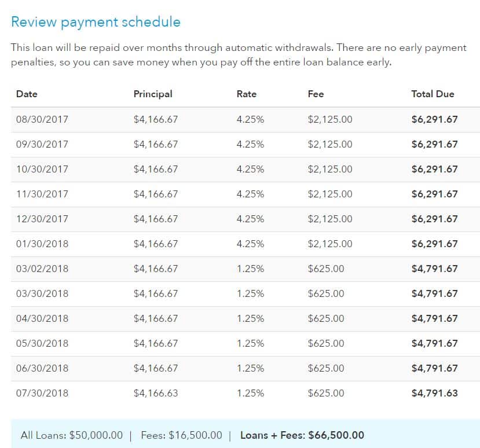Click the date 08/30/2017

[42, 119]
